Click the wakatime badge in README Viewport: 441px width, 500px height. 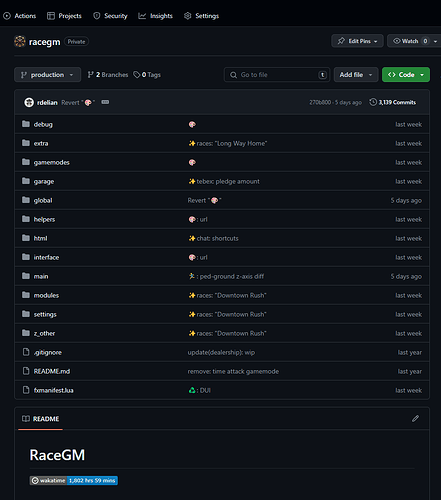[74, 480]
